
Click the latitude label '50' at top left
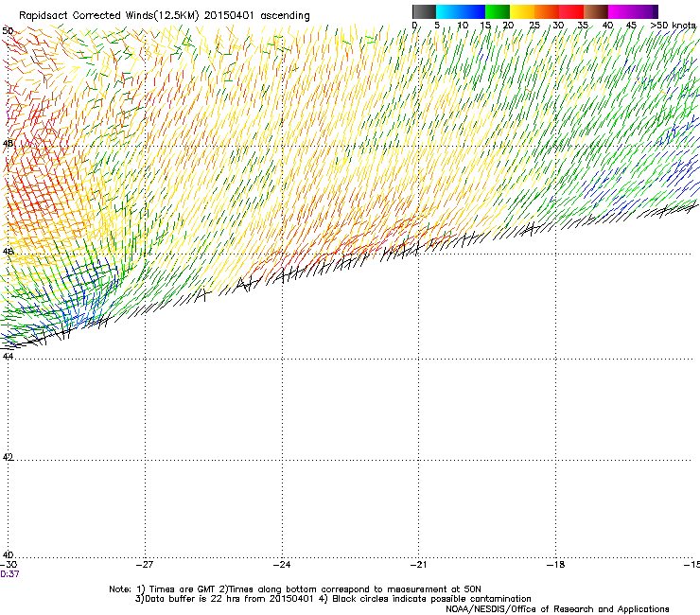(x=8, y=31)
